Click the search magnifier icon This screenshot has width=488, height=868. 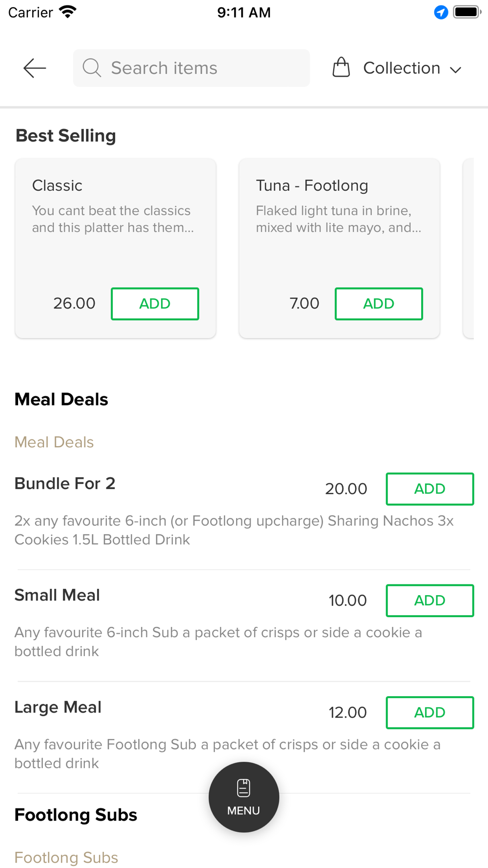pos(92,68)
